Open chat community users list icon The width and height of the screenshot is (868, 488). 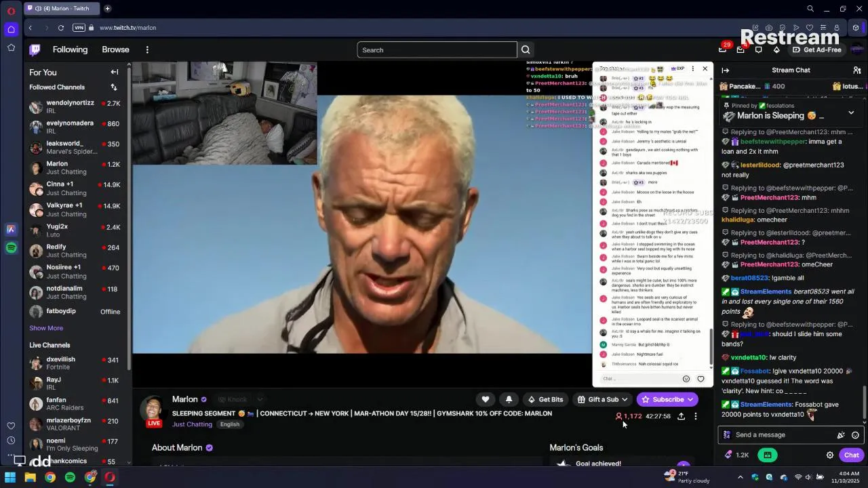pos(856,70)
